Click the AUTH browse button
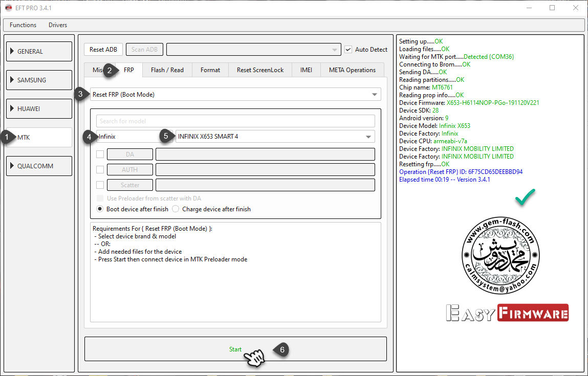 [130, 170]
